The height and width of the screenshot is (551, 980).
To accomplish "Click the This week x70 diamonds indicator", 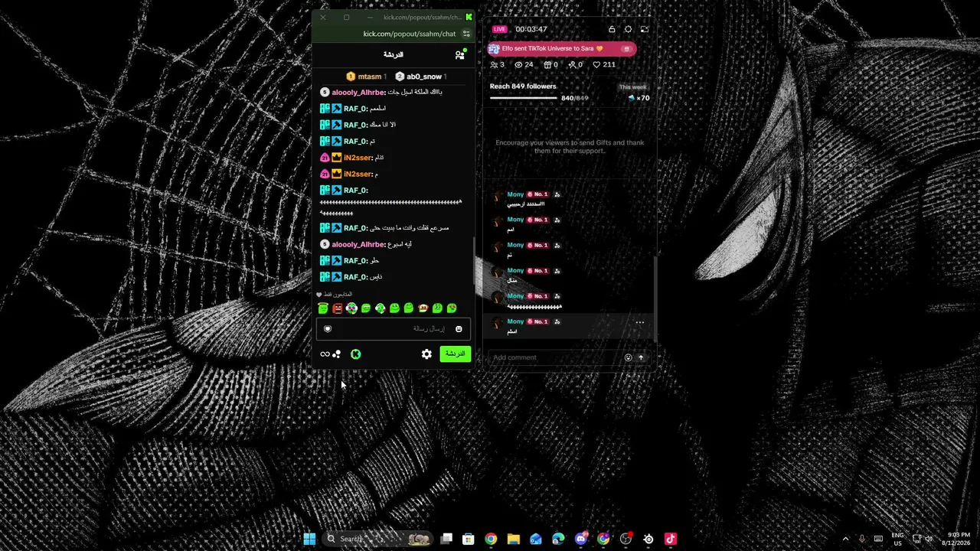I will coord(635,93).
